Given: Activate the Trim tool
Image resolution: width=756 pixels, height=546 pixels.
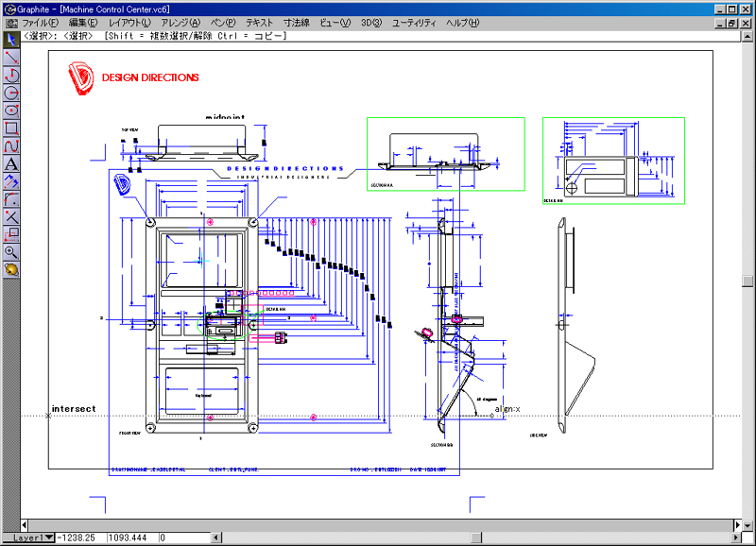Looking at the screenshot, I should click(x=11, y=216).
